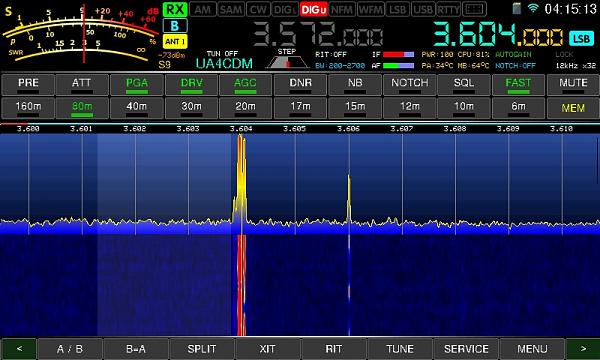This screenshot has width=600, height=360.
Task: Open the STEP tuning shape icon
Action: click(x=287, y=62)
